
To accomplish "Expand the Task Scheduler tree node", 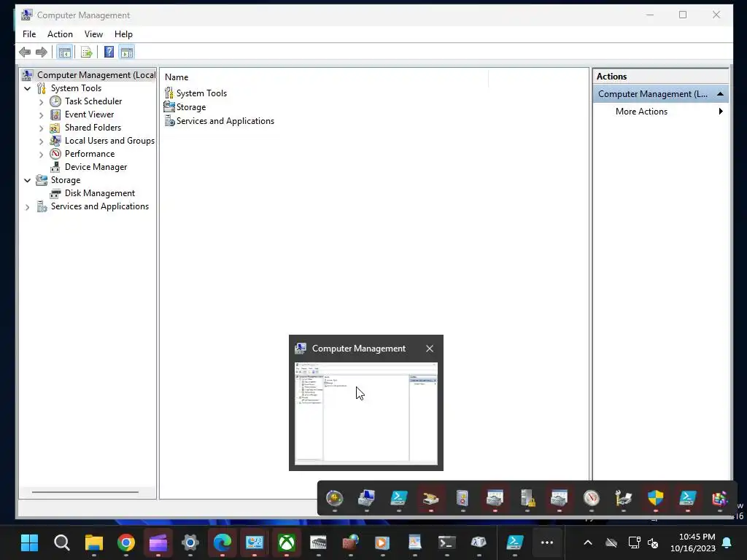I will pos(41,102).
